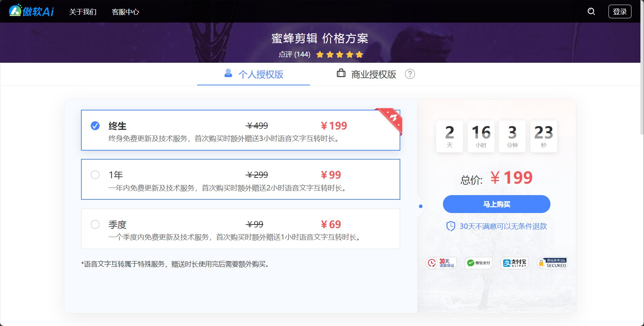Click the 1年 plan description text
This screenshot has width=644, height=326.
pos(228,188)
